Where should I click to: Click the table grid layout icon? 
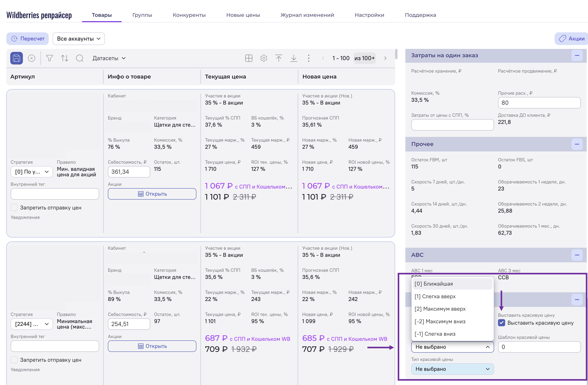coord(249,58)
